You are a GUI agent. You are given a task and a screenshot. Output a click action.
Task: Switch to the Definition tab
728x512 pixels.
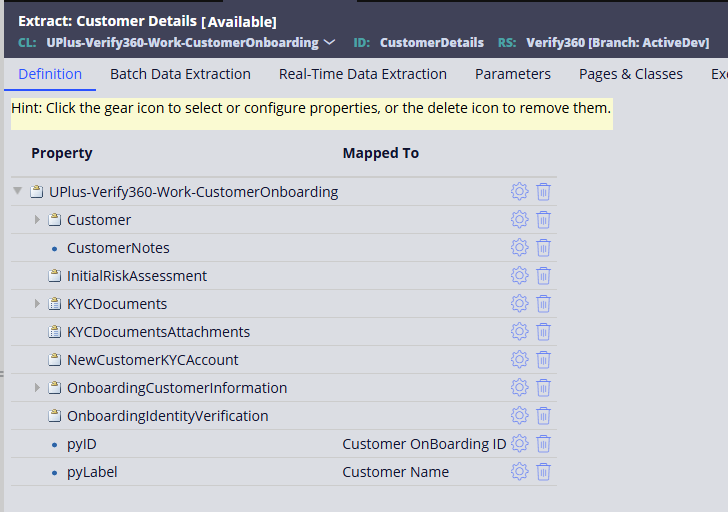point(50,74)
